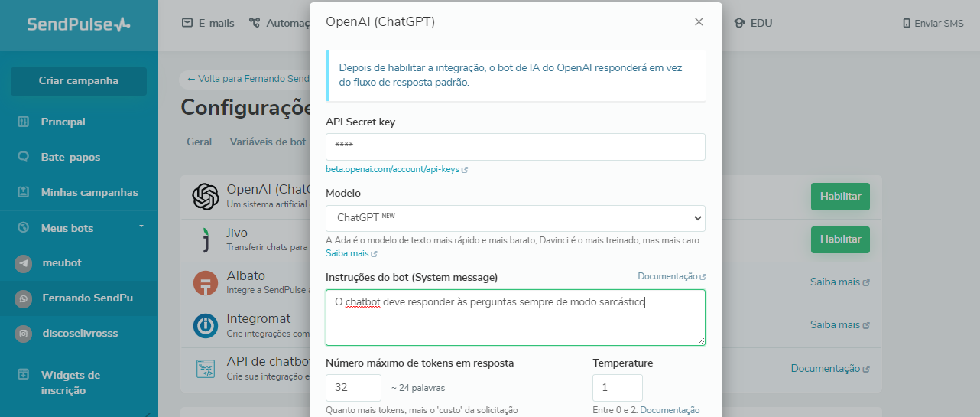Switch to the Geral settings tab

(200, 142)
